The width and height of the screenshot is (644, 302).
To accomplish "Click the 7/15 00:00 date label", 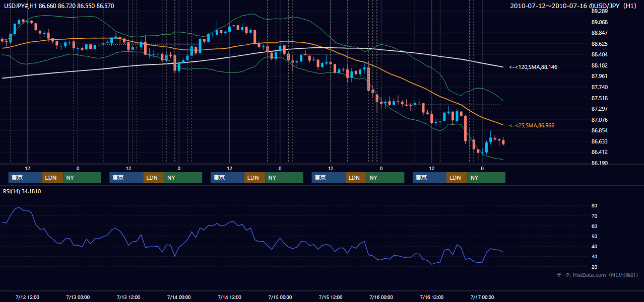I will pos(280,297).
